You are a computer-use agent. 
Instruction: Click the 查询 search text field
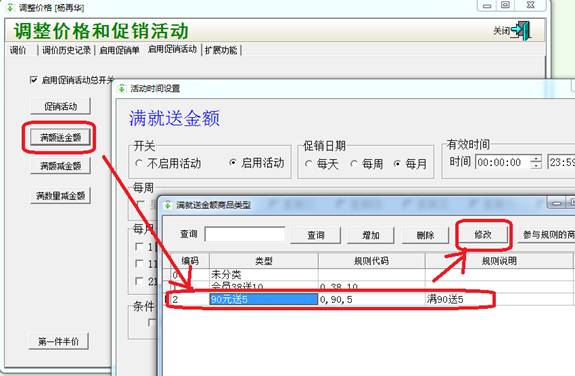coord(245,234)
